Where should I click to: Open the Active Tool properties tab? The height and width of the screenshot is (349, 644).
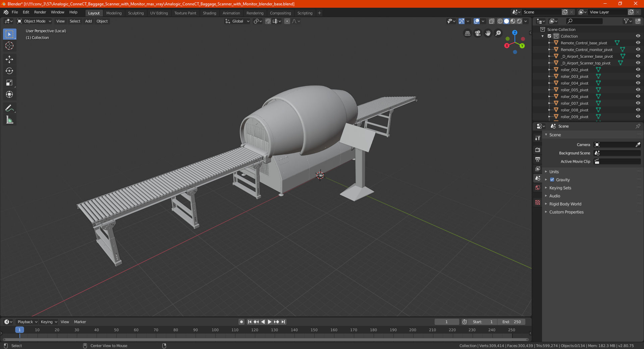point(538,138)
